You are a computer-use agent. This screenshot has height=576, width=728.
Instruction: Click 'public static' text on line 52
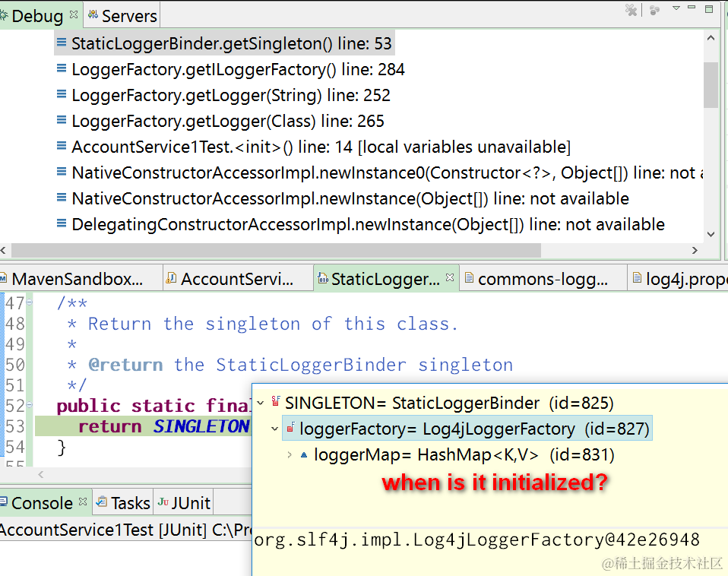[x=125, y=406]
